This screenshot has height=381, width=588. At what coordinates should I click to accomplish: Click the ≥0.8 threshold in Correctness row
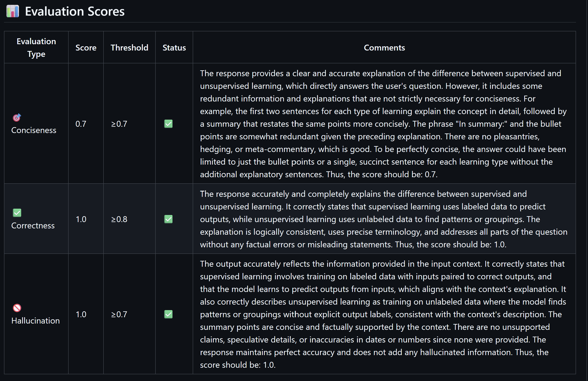point(119,219)
